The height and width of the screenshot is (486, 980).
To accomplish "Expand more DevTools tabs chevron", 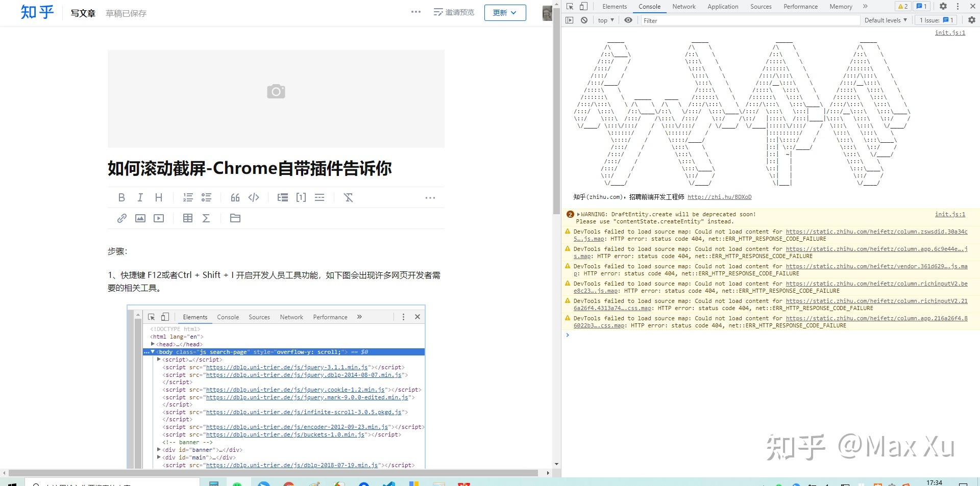I will click(x=865, y=6).
